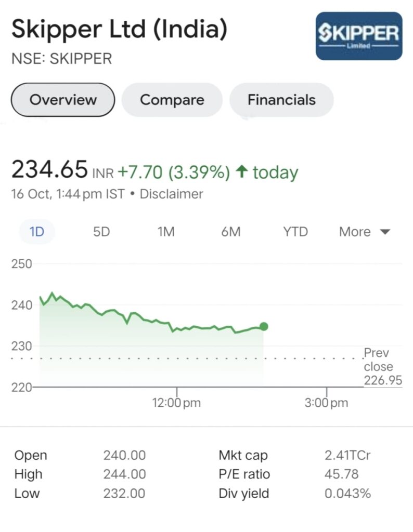Open the Financials tab
This screenshot has width=413, height=532.
click(x=281, y=100)
